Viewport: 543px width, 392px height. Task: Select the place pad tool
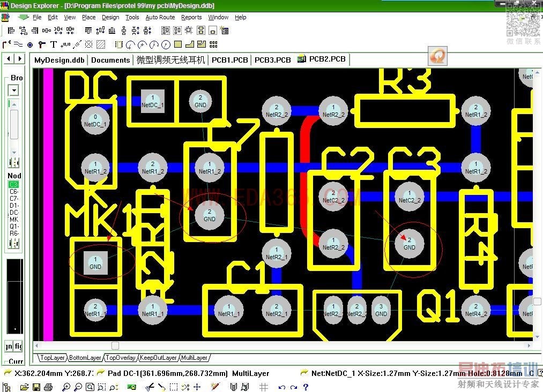coord(30,44)
